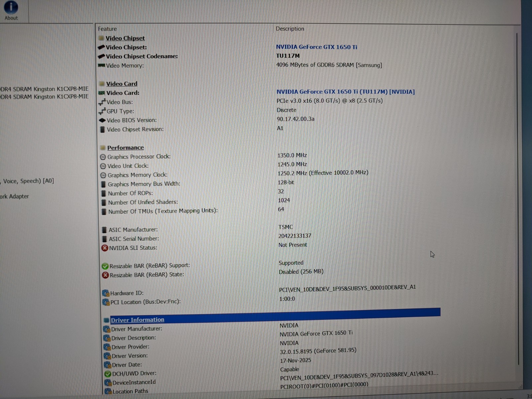Click the green DCH/UWD Driver icon
The width and height of the screenshot is (532, 399).
click(108, 374)
